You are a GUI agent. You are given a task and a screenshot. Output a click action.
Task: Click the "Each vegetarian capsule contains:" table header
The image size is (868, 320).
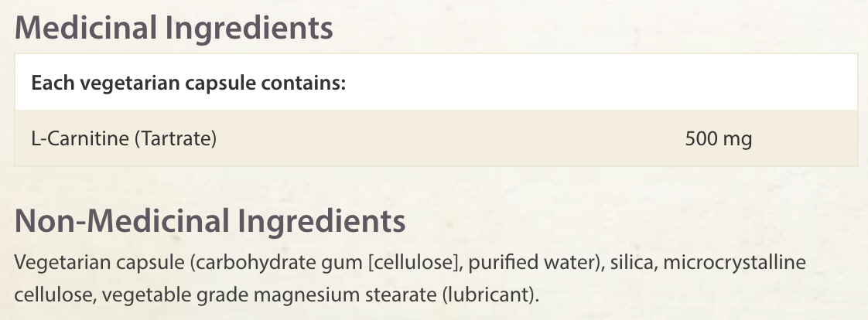point(188,83)
